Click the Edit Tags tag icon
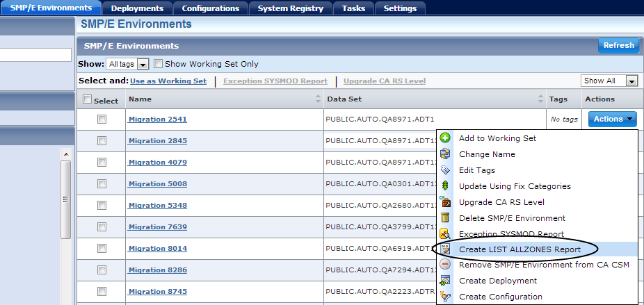644x305 pixels. 445,170
